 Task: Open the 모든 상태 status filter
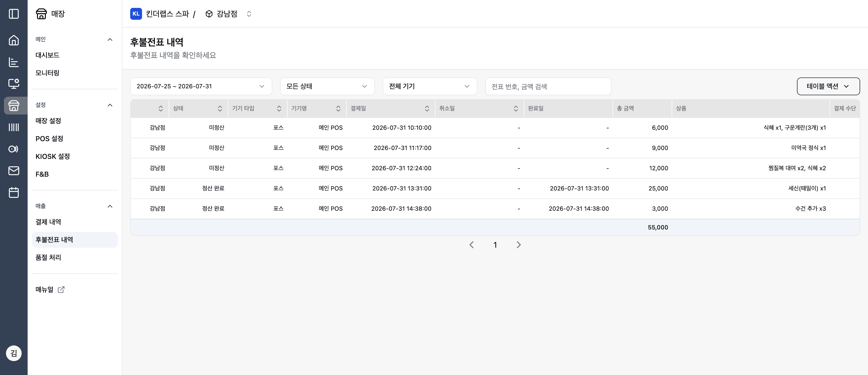point(327,86)
